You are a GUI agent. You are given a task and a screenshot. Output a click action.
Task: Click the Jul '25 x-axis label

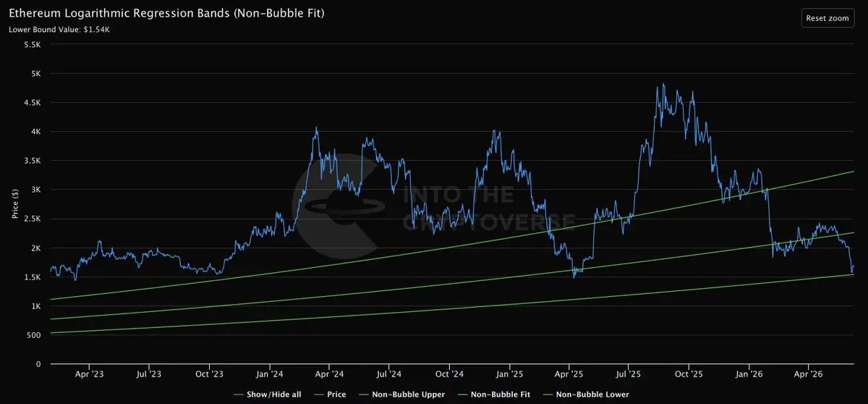(629, 375)
